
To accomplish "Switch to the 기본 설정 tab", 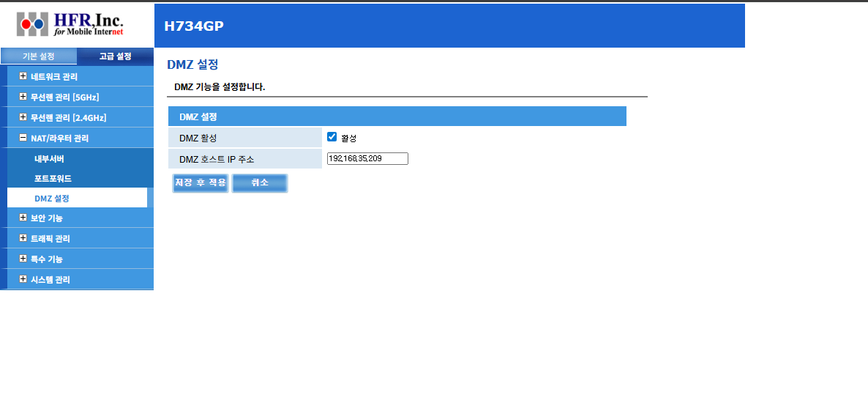I will tap(39, 56).
